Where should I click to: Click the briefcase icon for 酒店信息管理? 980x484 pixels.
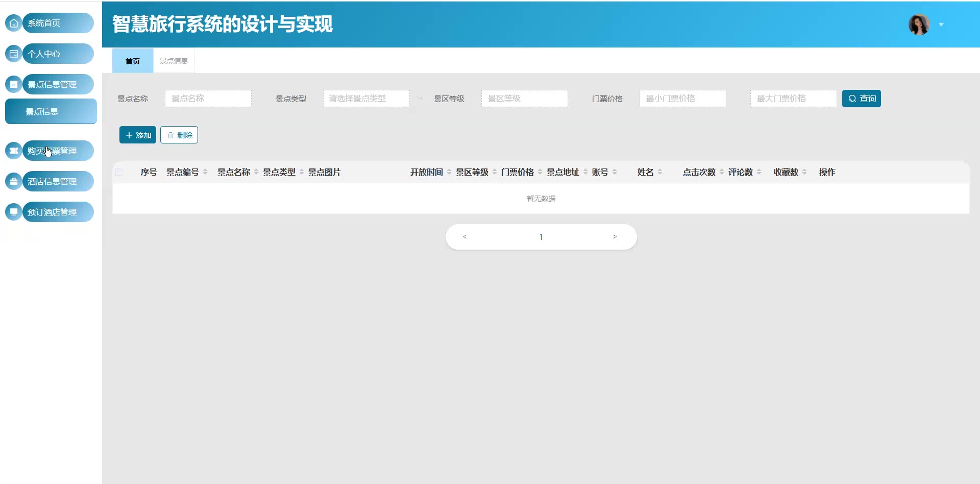pos(14,181)
